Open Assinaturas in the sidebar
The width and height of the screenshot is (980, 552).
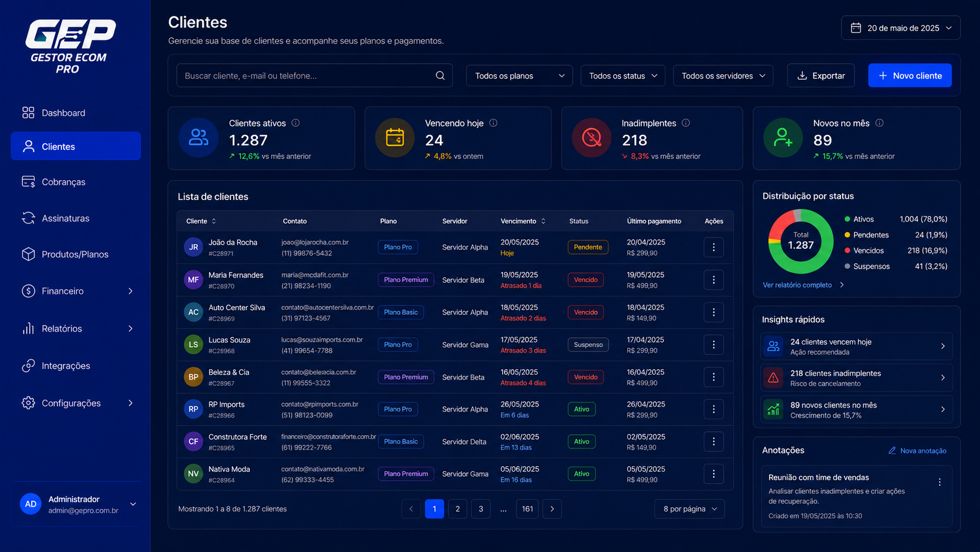[76, 218]
